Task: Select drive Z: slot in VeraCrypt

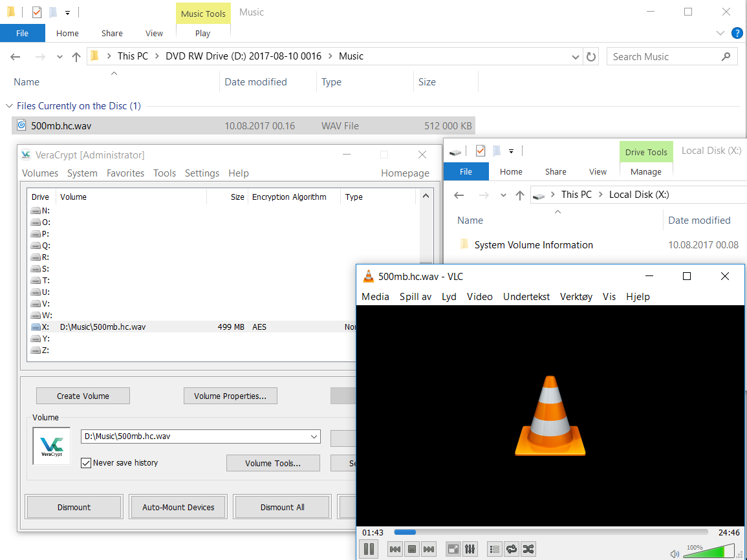Action: (x=40, y=350)
